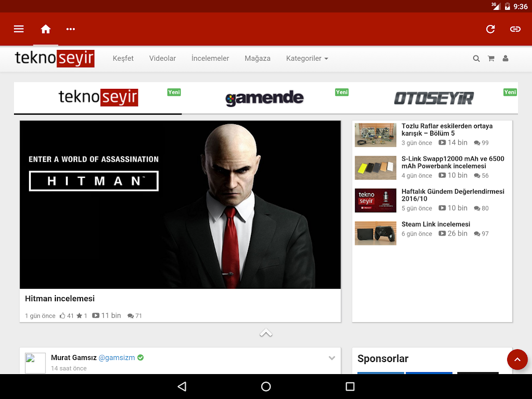The height and width of the screenshot is (399, 532).
Task: Open Tozlu Raflar Bölüm 5 article
Action: point(447,130)
